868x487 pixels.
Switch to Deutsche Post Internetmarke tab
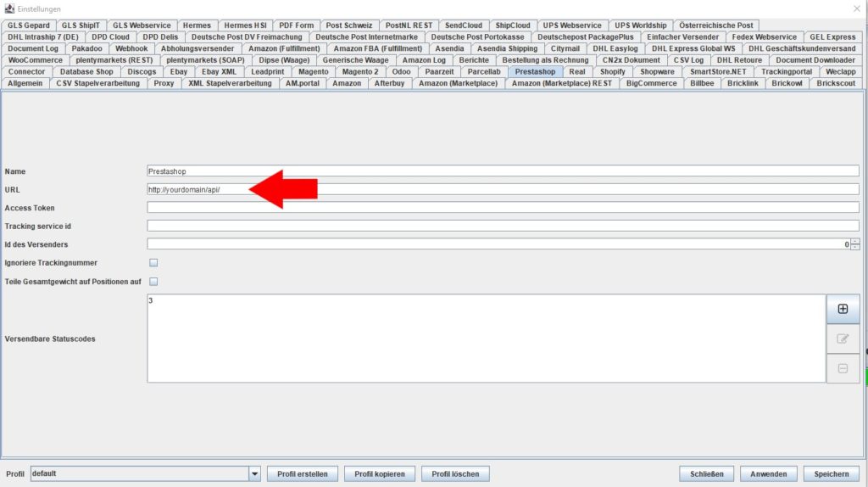(x=366, y=36)
